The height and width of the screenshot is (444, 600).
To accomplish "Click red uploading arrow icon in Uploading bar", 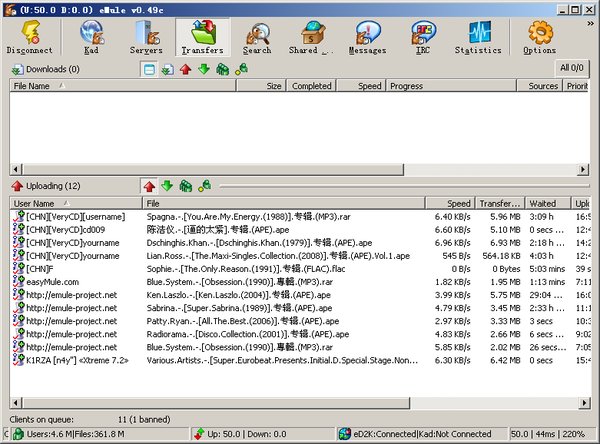I will [149, 186].
